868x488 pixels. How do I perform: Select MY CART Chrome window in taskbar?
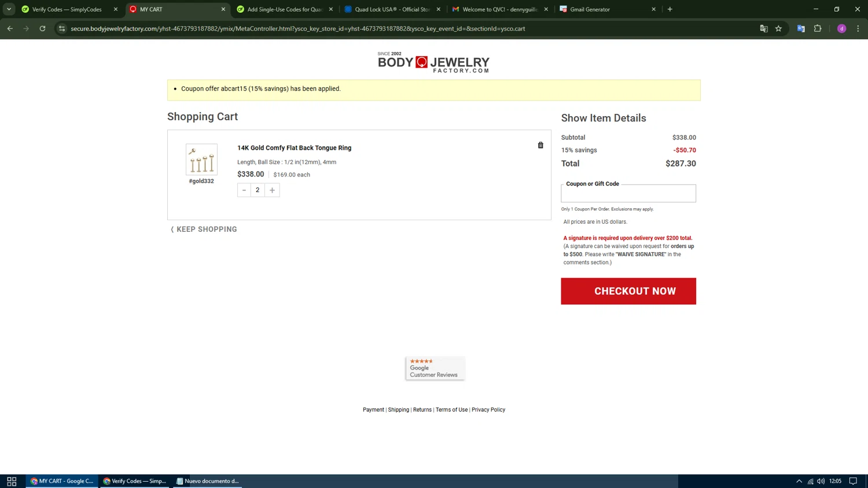pos(62,481)
